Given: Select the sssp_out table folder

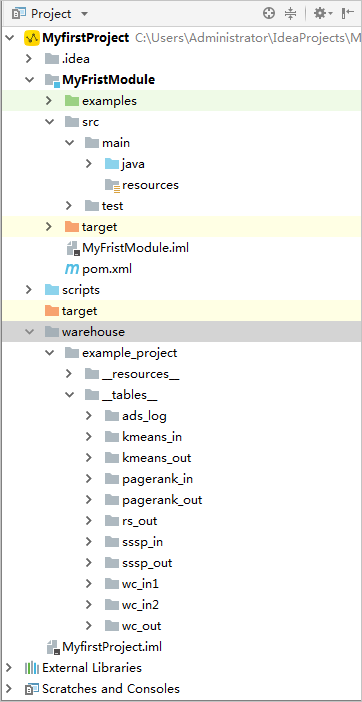Looking at the screenshot, I should (147, 563).
